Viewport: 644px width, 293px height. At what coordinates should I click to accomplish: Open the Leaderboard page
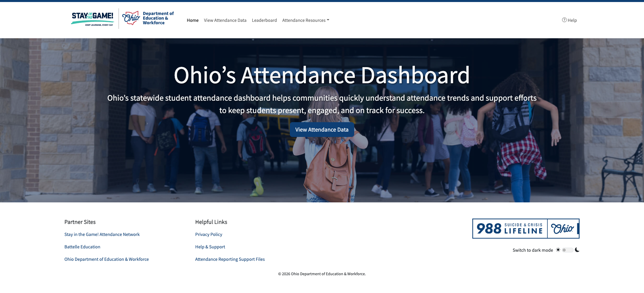(264, 20)
